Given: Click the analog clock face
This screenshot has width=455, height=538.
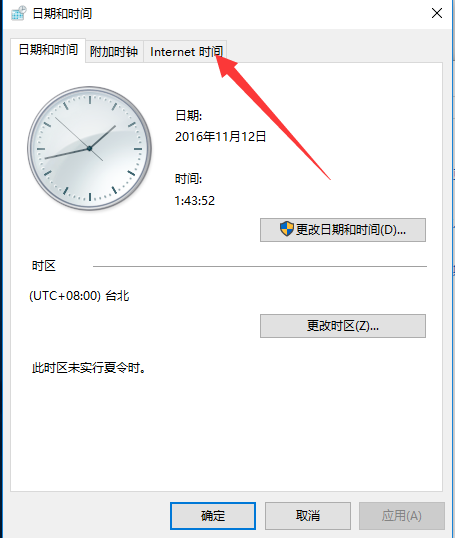Looking at the screenshot, I should (x=90, y=148).
